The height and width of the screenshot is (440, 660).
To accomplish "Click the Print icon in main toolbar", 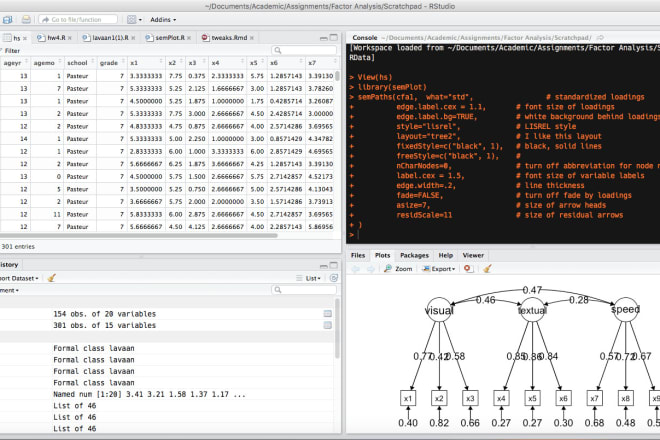I will (26, 19).
